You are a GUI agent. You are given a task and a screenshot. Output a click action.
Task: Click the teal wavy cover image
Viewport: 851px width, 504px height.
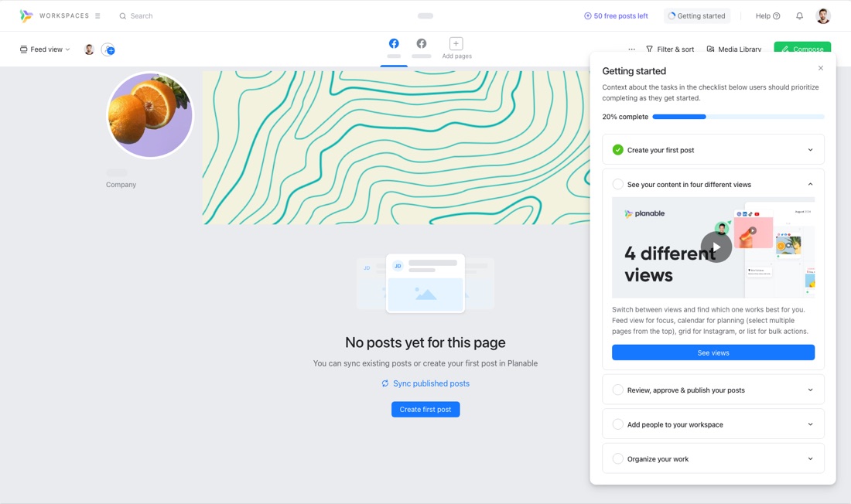click(396, 148)
